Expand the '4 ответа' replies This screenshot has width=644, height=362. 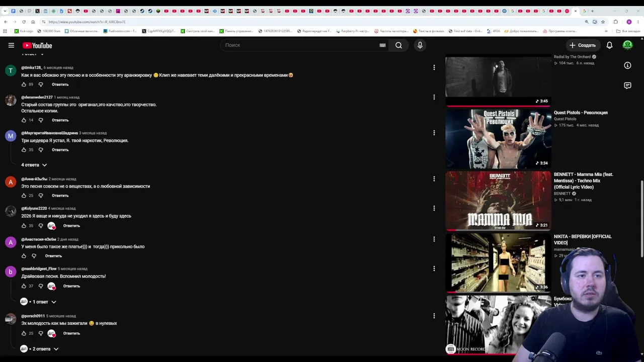[x=34, y=165]
